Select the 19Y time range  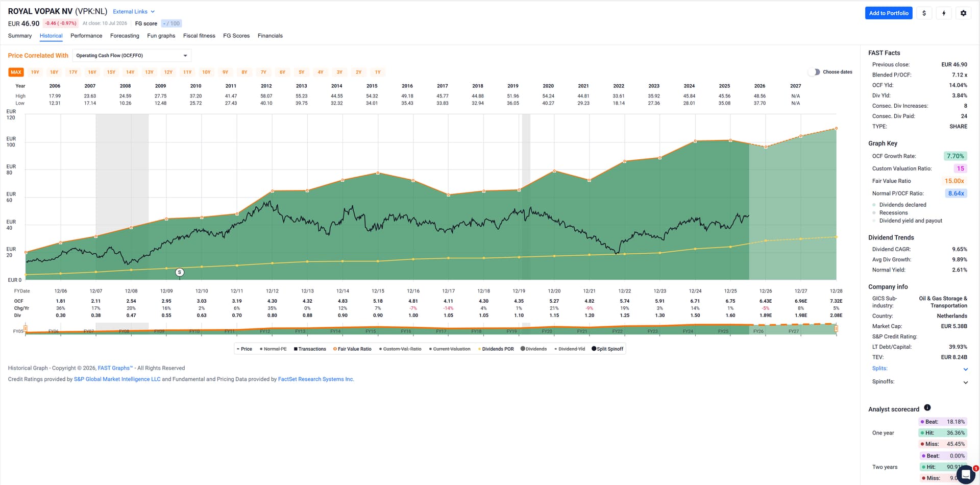click(35, 72)
